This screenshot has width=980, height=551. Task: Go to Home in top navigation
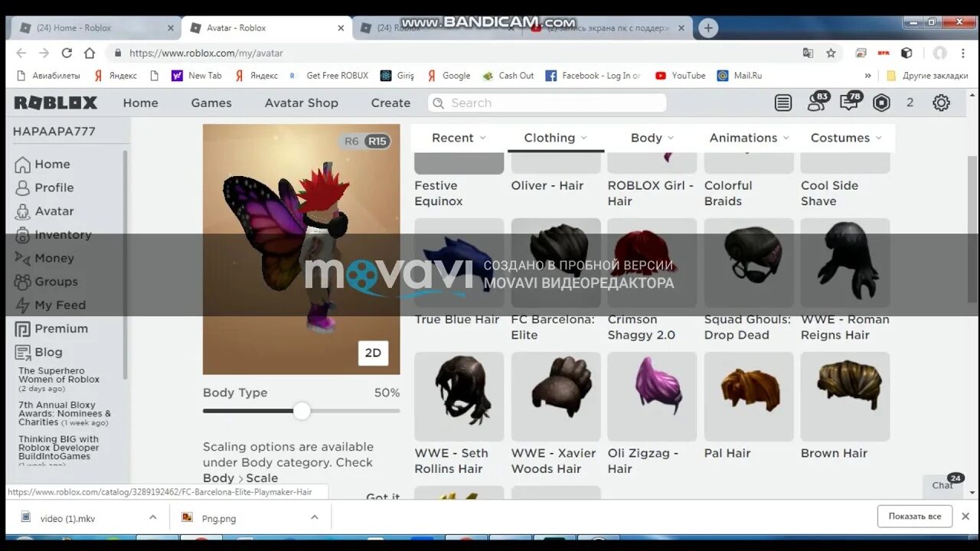pos(141,103)
